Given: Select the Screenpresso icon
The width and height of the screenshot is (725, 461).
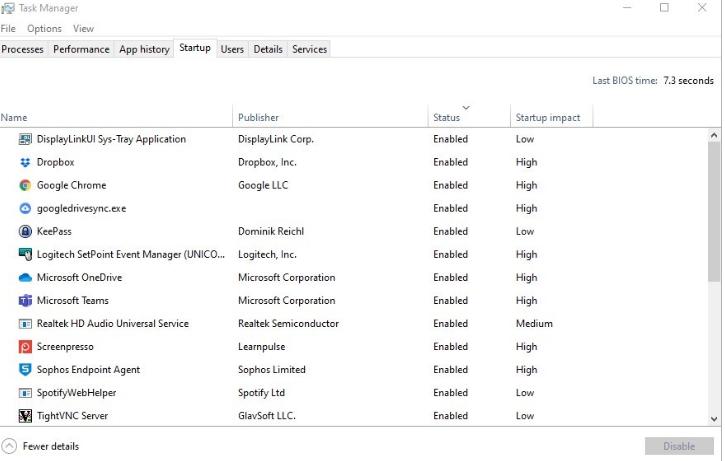Looking at the screenshot, I should [x=25, y=347].
